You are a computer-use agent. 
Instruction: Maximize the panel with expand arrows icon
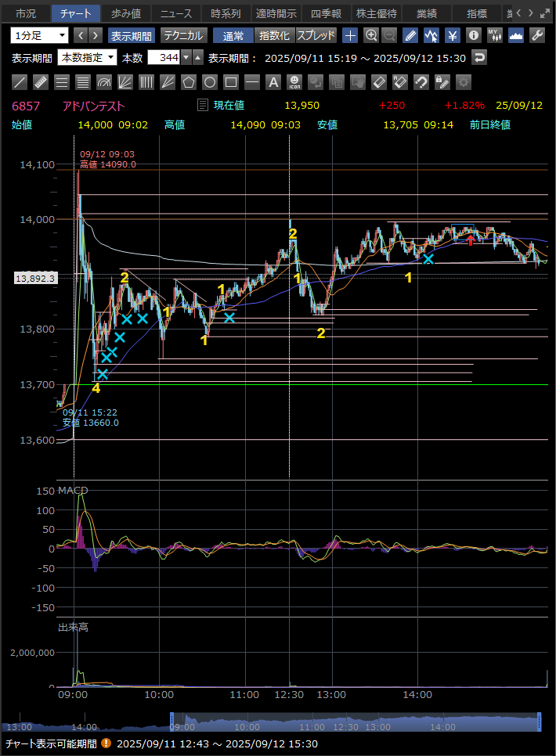pos(545,13)
